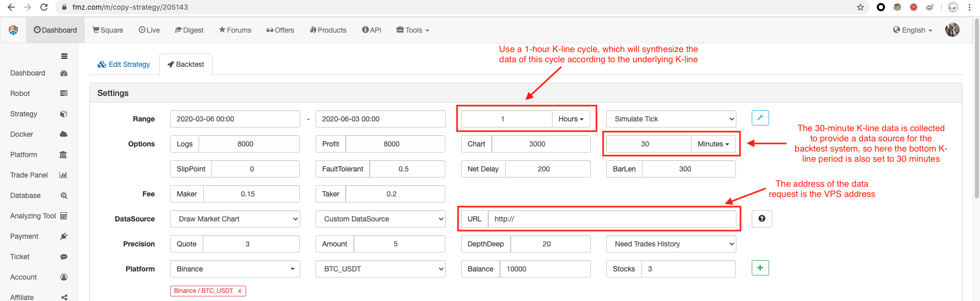Click the blue wrench settings button
Screen dimensions: 980x301
coord(760,118)
